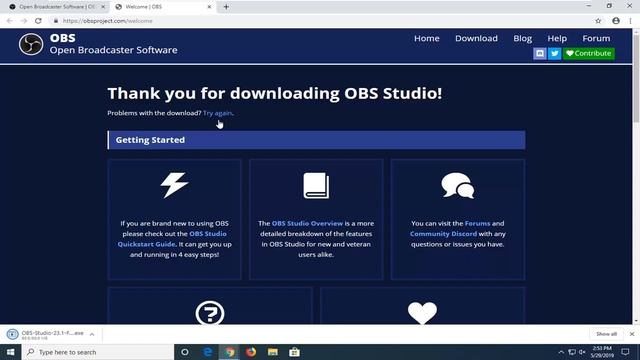
Task: Bookmark this page with the star icon
Action: click(x=598, y=21)
